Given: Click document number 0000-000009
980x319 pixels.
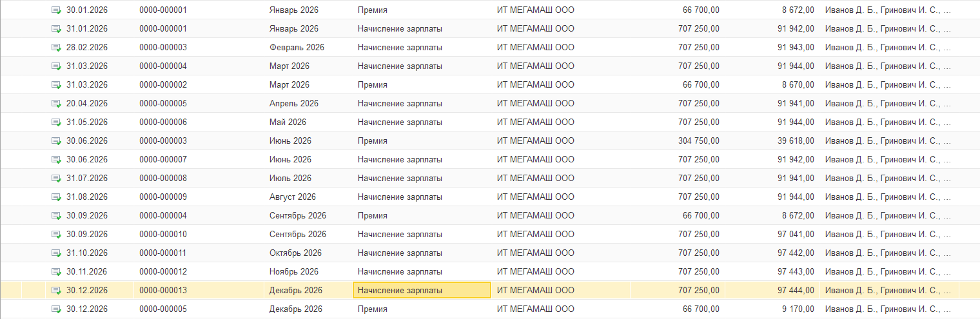Looking at the screenshot, I should pos(163,197).
